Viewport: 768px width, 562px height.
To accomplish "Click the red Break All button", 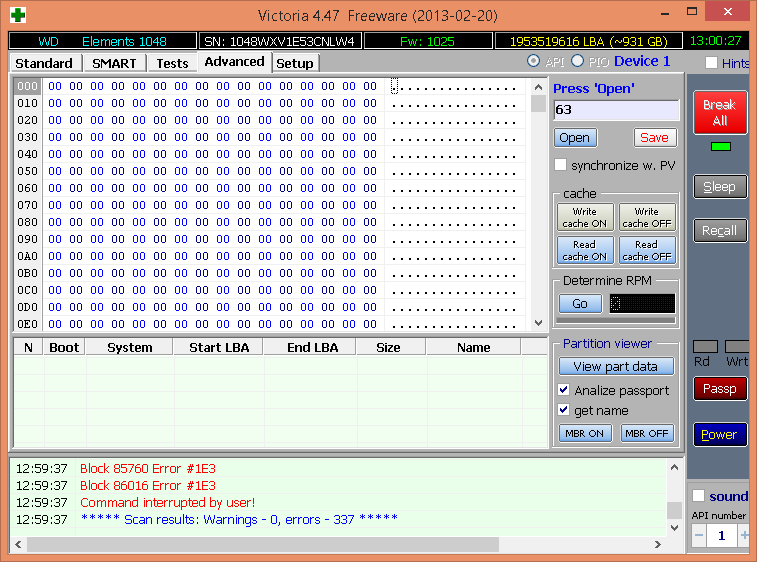I will point(720,113).
